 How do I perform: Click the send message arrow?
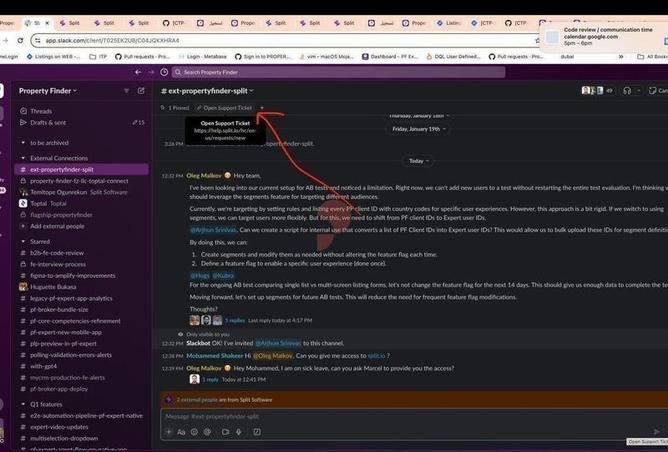tap(656, 432)
